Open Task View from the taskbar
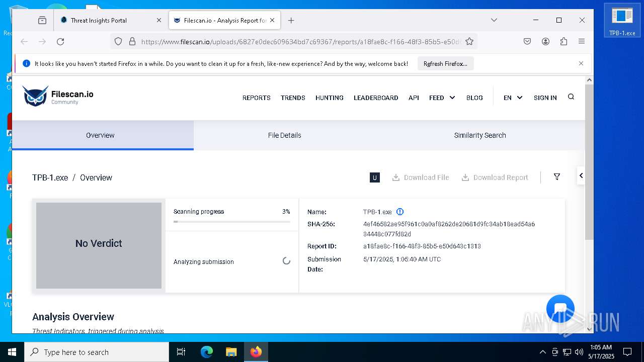The image size is (644, 362). 181,352
